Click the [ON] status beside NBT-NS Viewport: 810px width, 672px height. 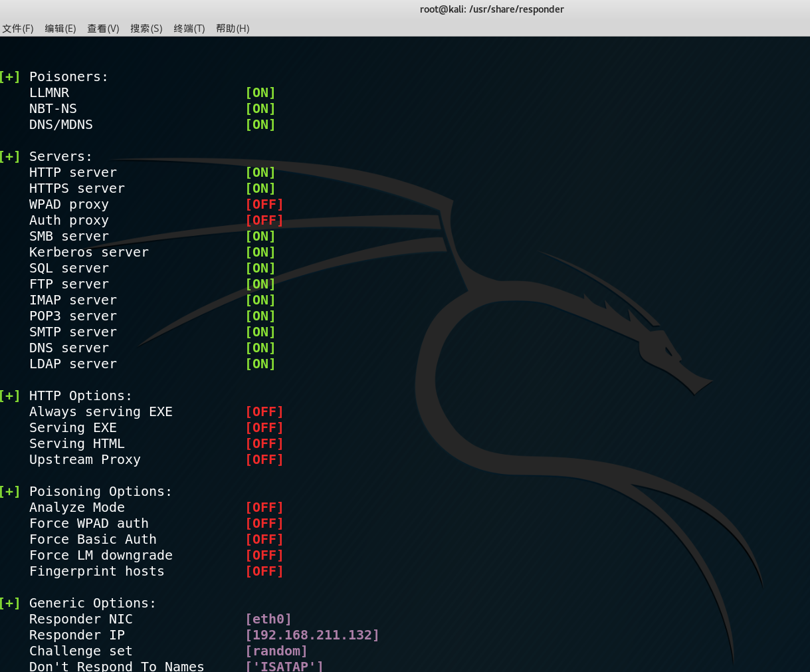[260, 109]
